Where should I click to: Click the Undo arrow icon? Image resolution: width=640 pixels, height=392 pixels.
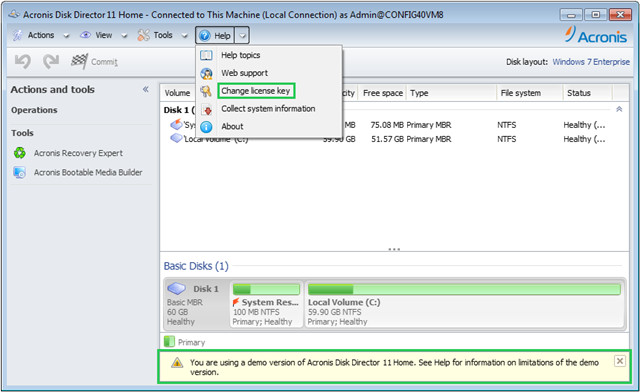pyautogui.click(x=23, y=62)
